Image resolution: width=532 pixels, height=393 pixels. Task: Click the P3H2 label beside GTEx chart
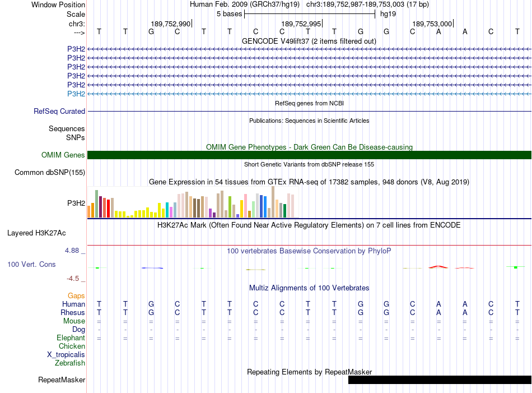click(x=76, y=203)
